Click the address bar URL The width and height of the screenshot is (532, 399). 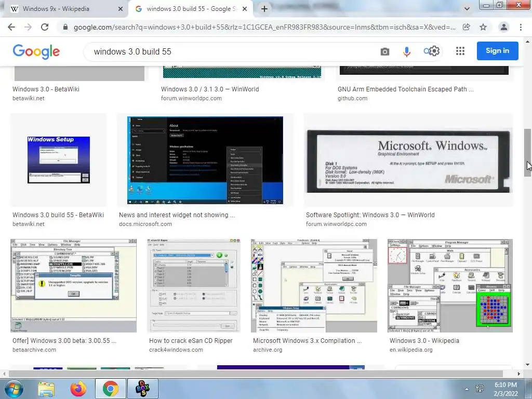(x=264, y=27)
